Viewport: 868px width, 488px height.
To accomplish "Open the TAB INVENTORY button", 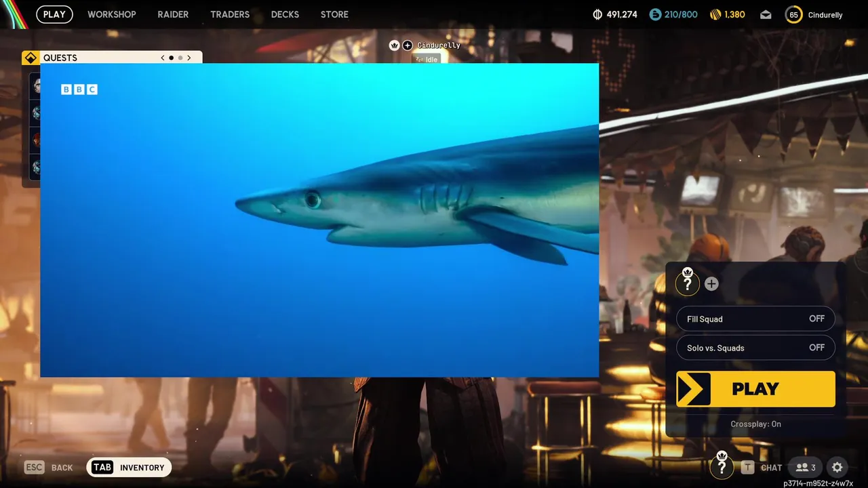I will [x=129, y=468].
